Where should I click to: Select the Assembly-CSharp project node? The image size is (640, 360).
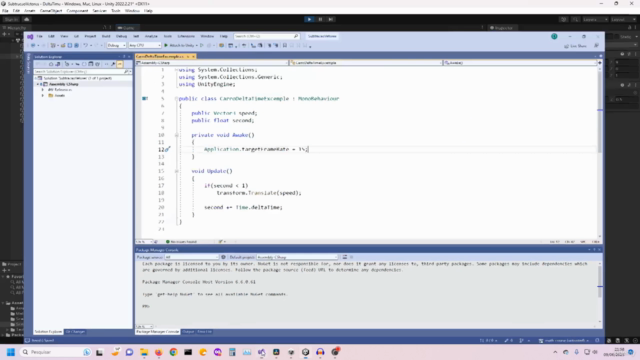(x=63, y=84)
